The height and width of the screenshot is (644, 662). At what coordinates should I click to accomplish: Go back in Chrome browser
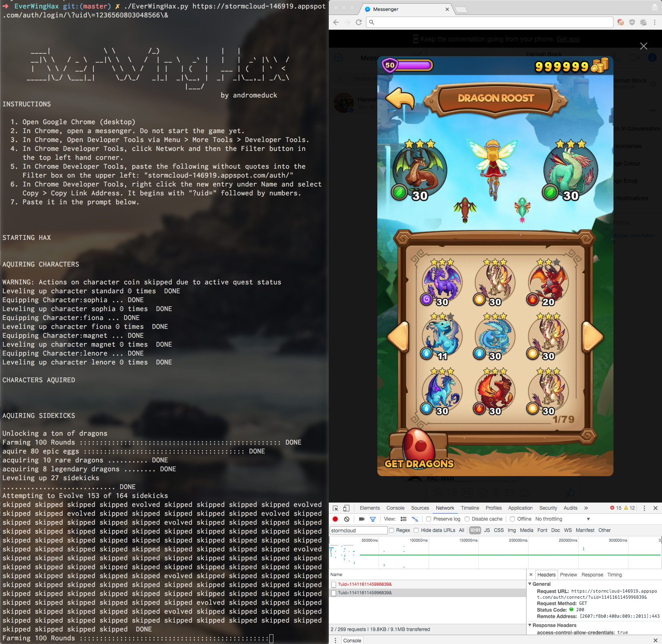pyautogui.click(x=336, y=22)
